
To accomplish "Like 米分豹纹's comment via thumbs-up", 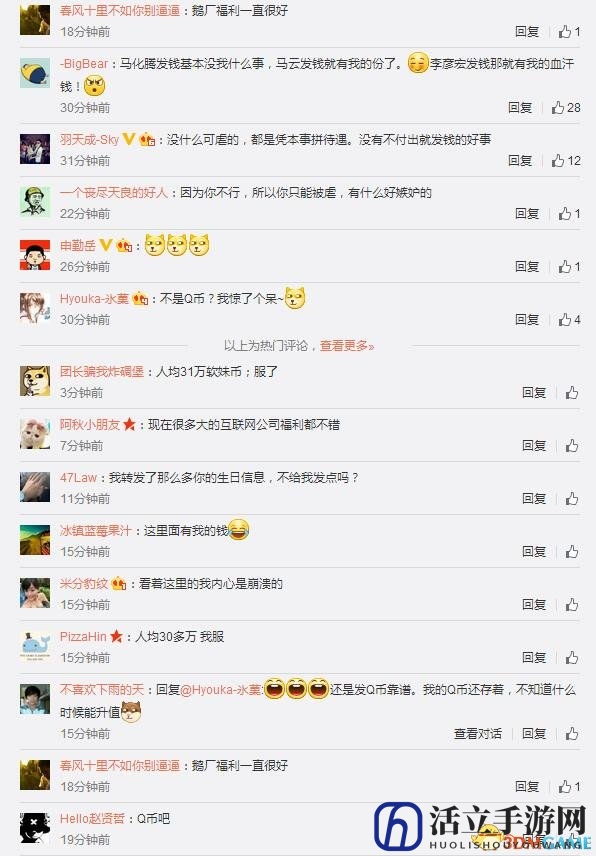I will pos(571,604).
